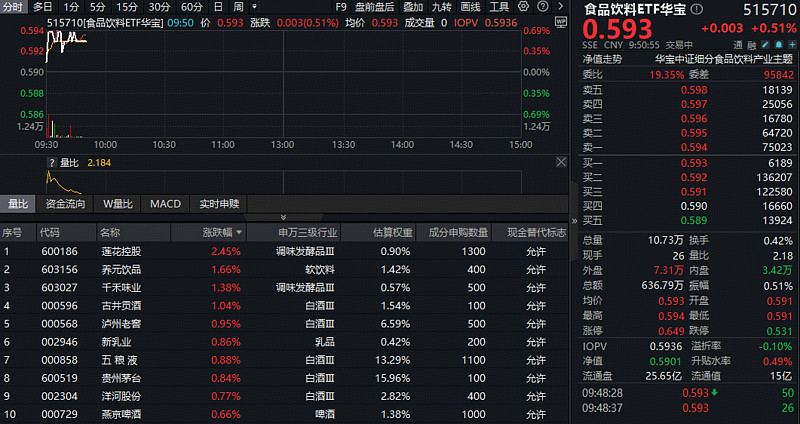Screen dimensions: 800x424
Task: Select the MACD indicator tab
Action: click(x=165, y=204)
